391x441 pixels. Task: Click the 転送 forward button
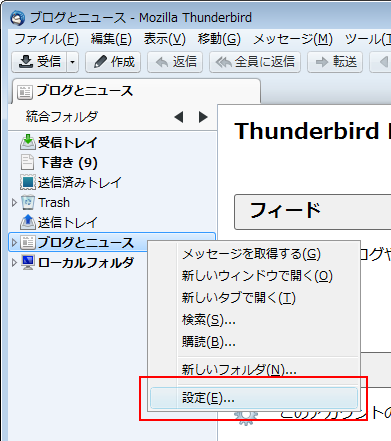tap(335, 62)
